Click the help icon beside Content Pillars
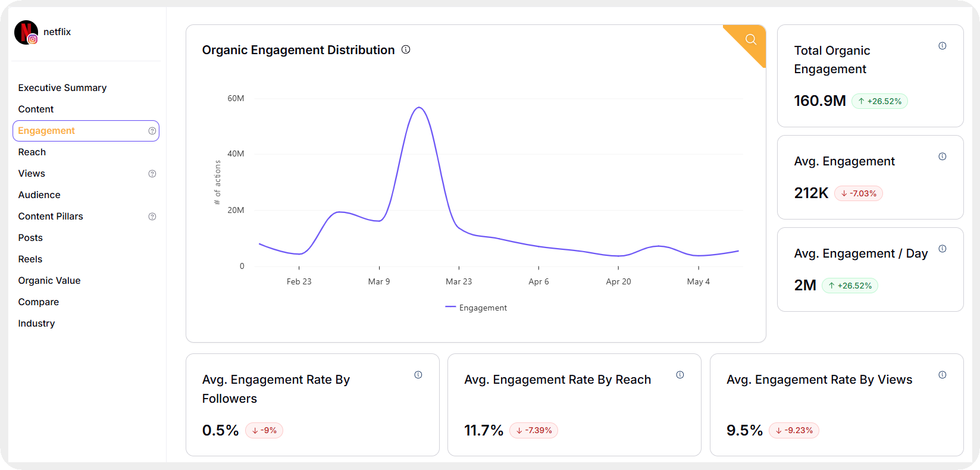The image size is (980, 470). pos(152,217)
